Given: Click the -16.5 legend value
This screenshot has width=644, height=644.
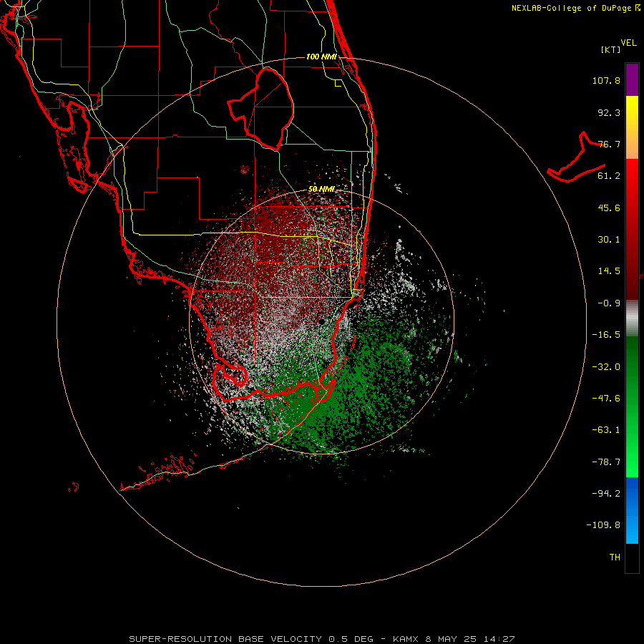Looking at the screenshot, I should (x=606, y=335).
